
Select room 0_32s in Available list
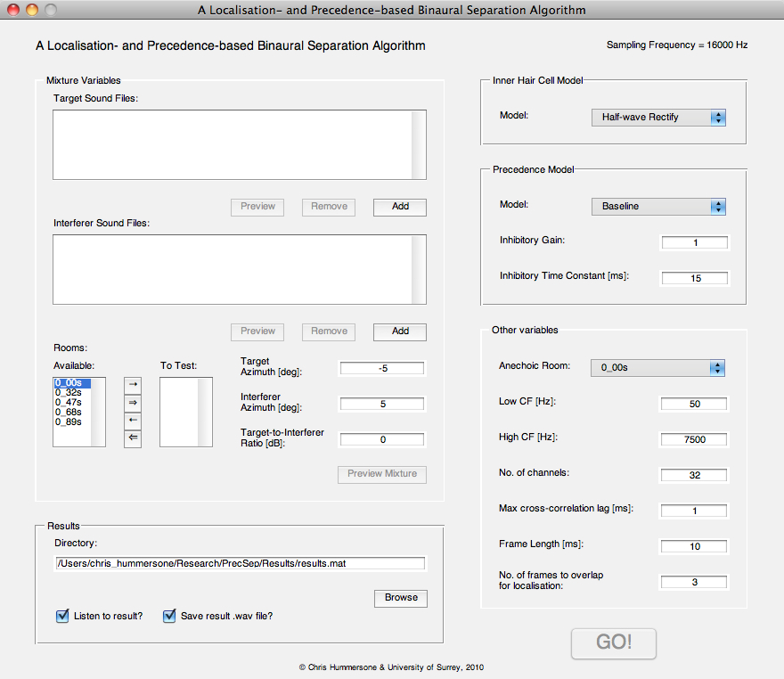pos(69,393)
